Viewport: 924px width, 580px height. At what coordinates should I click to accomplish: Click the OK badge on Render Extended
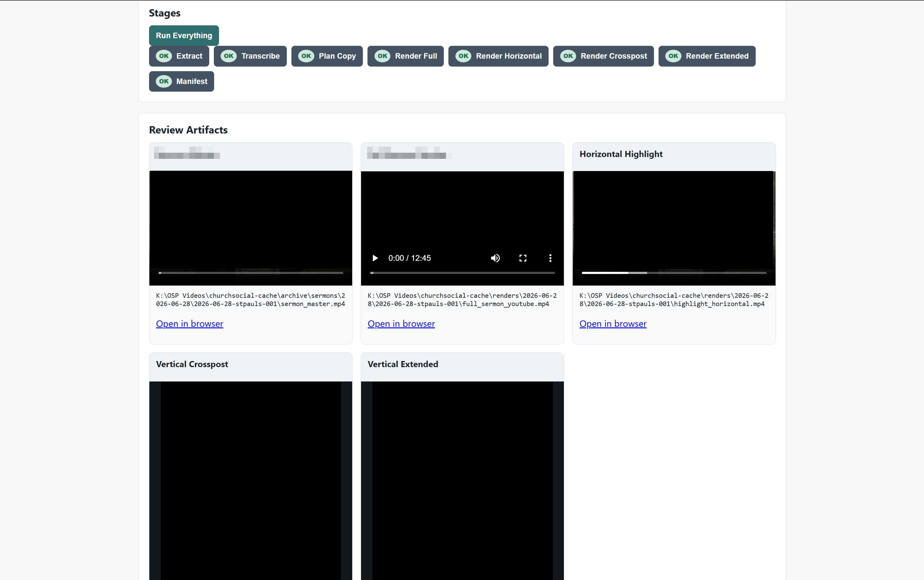tap(673, 56)
